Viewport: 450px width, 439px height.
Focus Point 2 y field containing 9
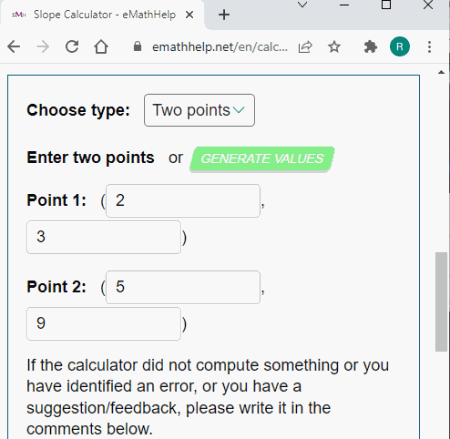pyautogui.click(x=104, y=324)
